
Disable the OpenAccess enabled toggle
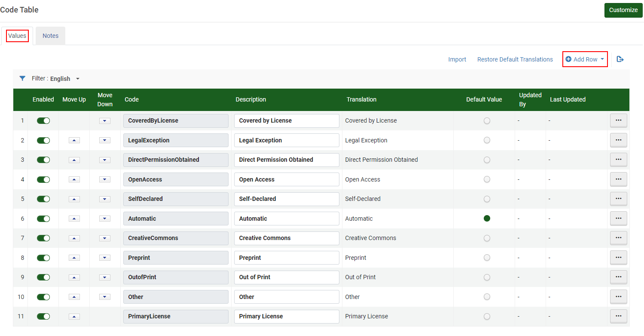[43, 179]
